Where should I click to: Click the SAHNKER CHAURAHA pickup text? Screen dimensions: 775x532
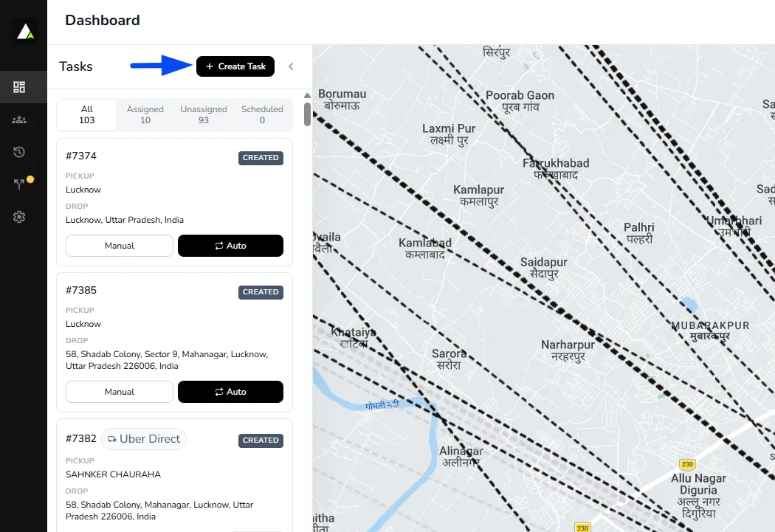pyautogui.click(x=113, y=474)
